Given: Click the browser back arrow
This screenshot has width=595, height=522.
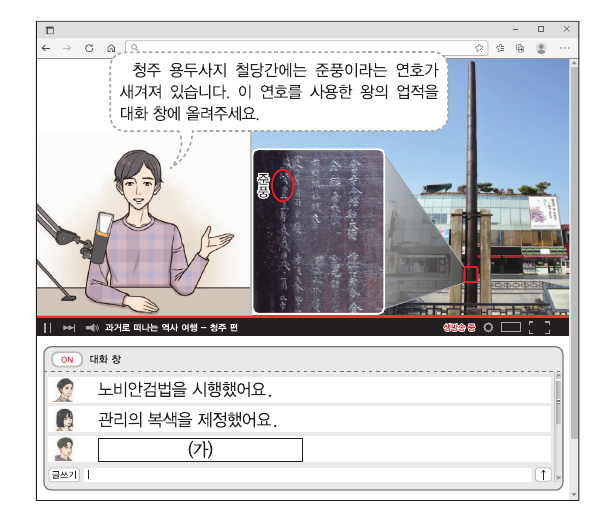Looking at the screenshot, I should [x=46, y=48].
